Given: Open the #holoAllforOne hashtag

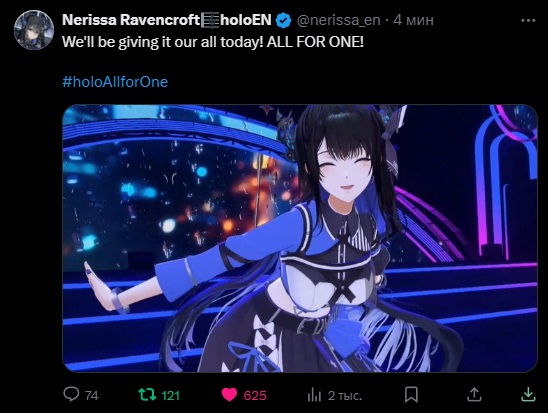Looking at the screenshot, I should (x=115, y=82).
